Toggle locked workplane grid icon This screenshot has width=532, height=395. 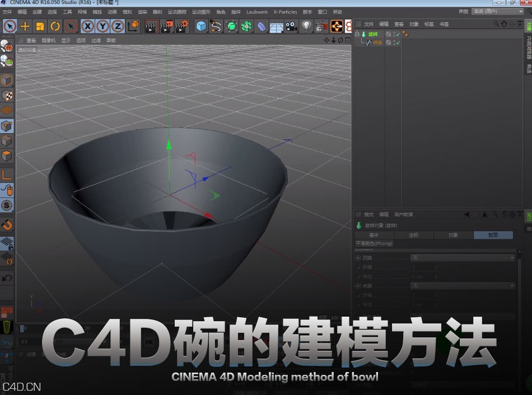click(x=7, y=243)
